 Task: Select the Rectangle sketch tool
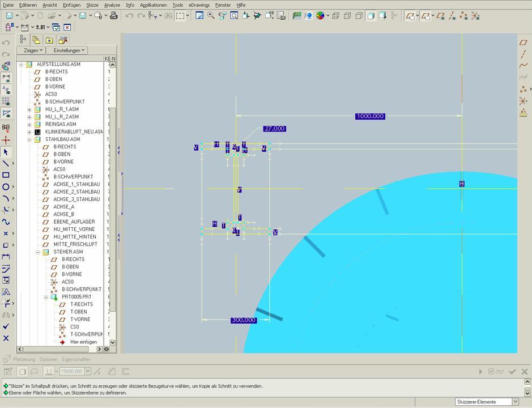coord(6,175)
